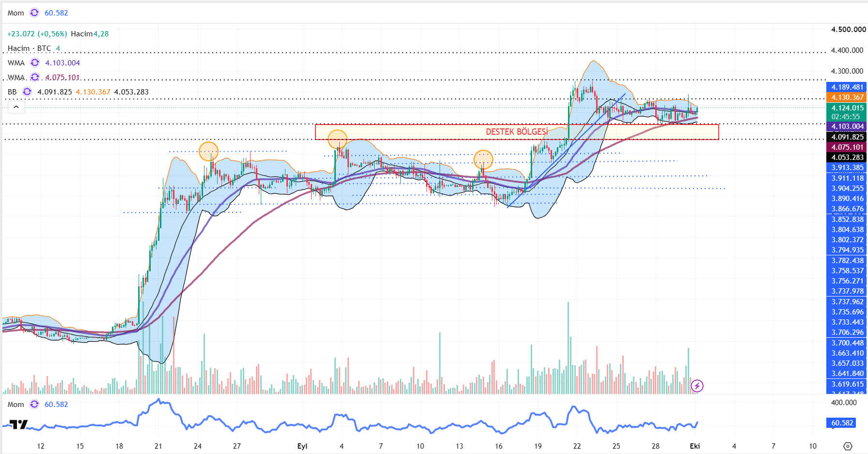
Task: Click the BB upper band value 4.130.367 in legend
Action: click(x=93, y=92)
